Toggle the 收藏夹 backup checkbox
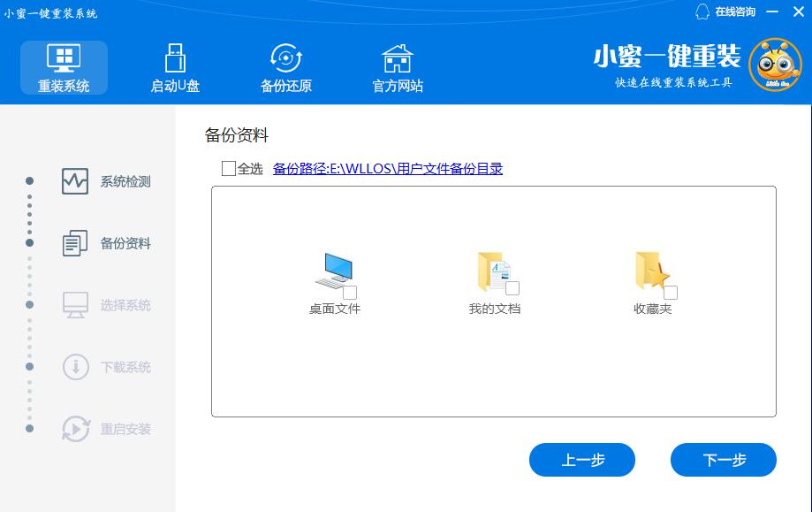This screenshot has width=812, height=512. pyautogui.click(x=671, y=293)
